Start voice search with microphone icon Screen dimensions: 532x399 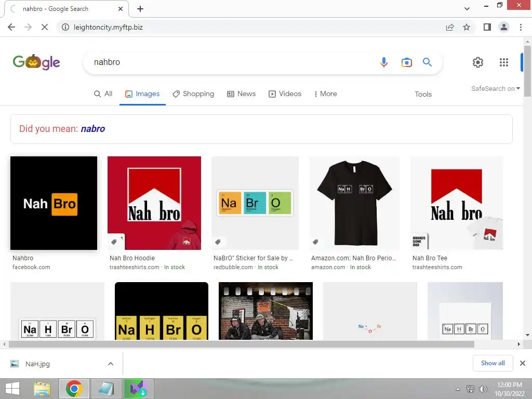coord(384,62)
